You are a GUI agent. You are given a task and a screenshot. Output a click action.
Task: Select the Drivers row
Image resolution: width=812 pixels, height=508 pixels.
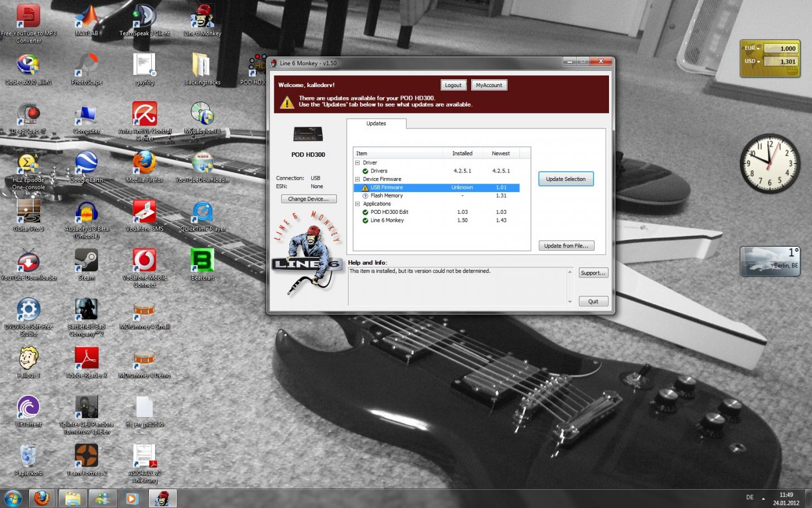(x=437, y=171)
